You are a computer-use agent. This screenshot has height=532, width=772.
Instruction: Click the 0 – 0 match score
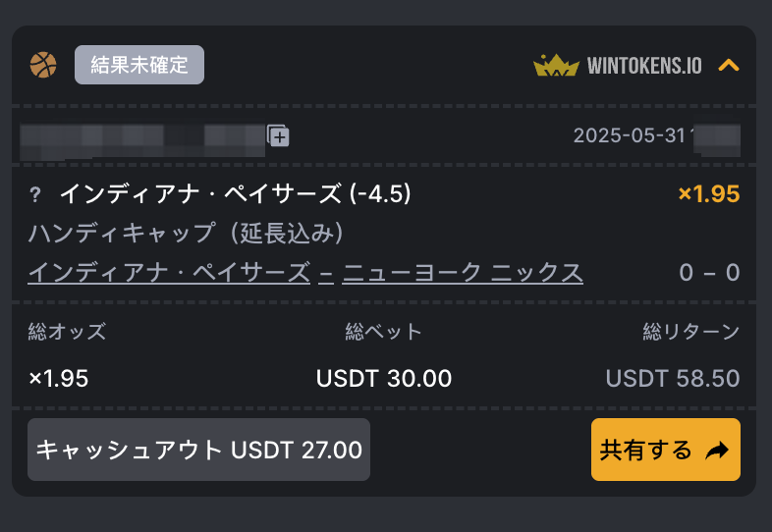709,273
